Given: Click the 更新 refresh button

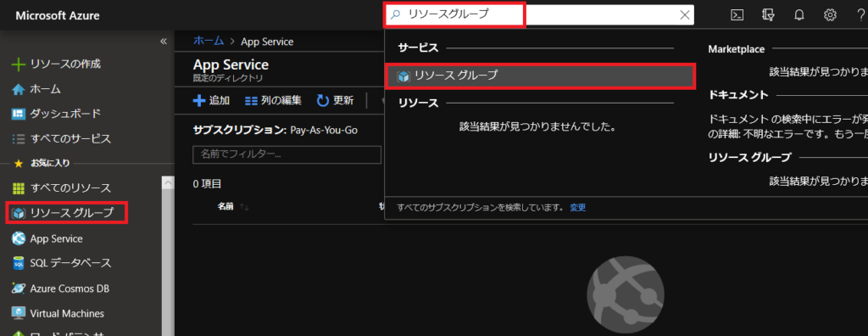Looking at the screenshot, I should pos(335,100).
